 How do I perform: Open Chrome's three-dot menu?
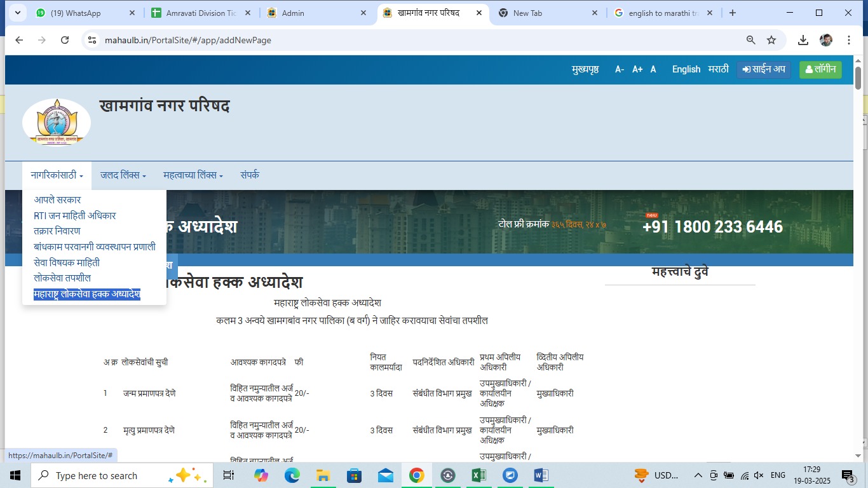849,40
